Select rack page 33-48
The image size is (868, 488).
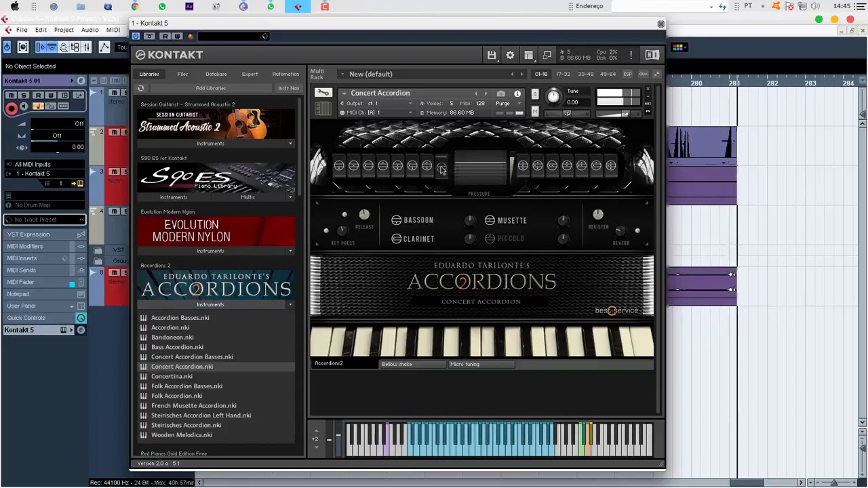pos(585,74)
